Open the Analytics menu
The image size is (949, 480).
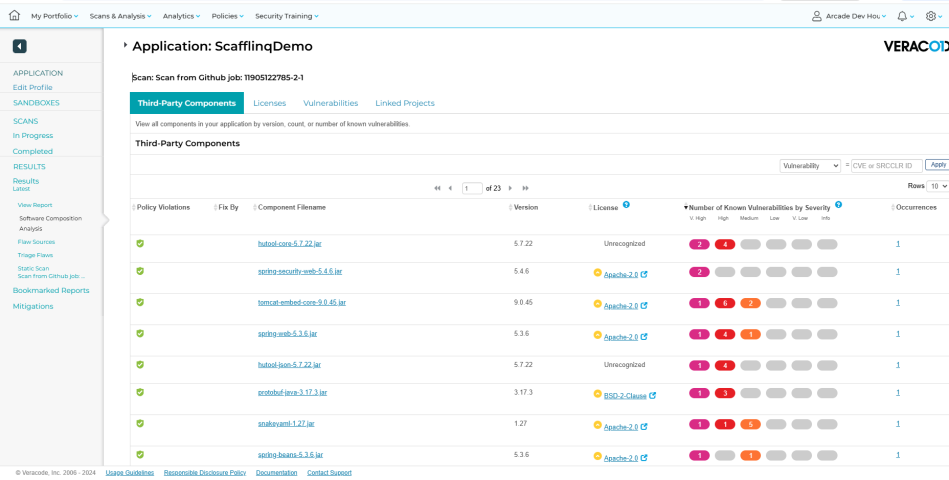coord(182,16)
